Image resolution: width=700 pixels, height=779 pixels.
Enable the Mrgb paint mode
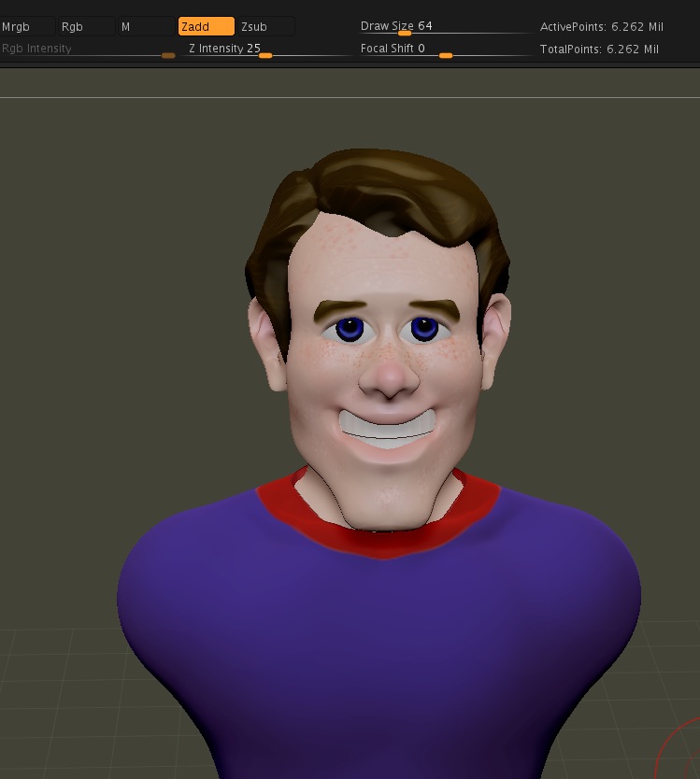click(x=26, y=27)
